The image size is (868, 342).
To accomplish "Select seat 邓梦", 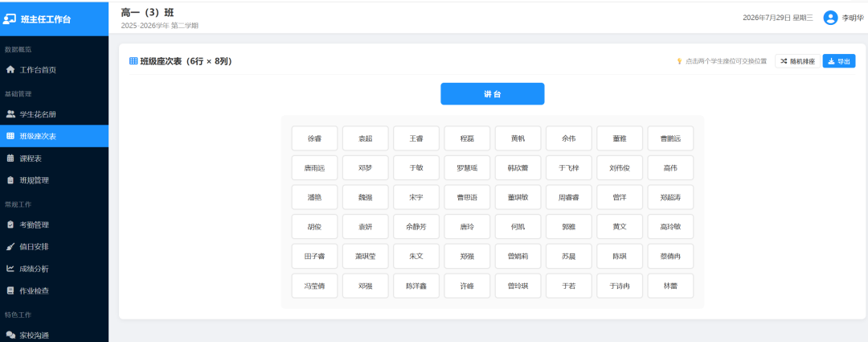I will [366, 168].
